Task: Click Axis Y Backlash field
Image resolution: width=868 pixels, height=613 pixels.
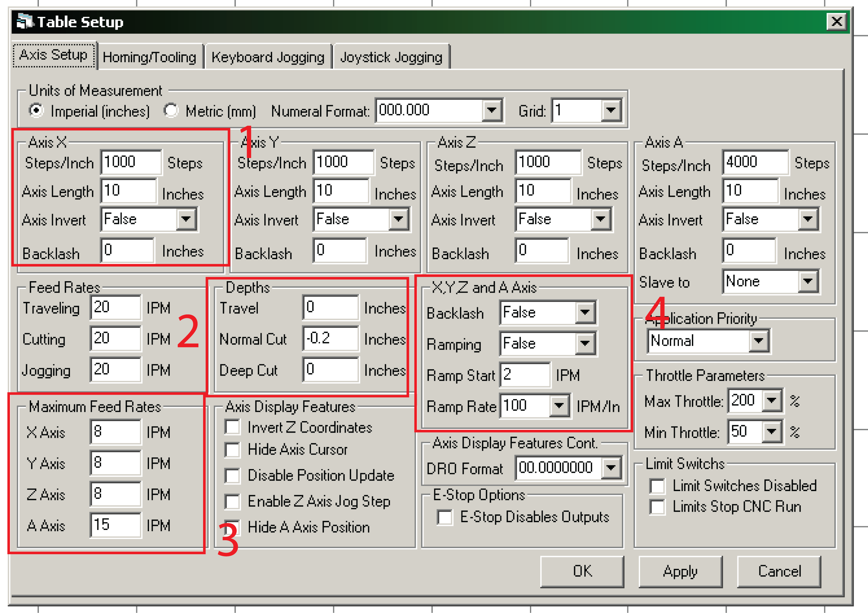Action: click(340, 250)
